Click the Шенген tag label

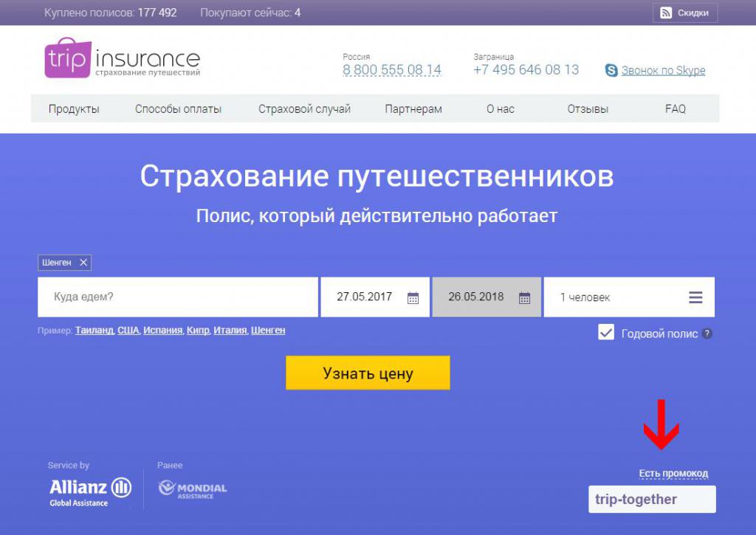pyautogui.click(x=56, y=262)
